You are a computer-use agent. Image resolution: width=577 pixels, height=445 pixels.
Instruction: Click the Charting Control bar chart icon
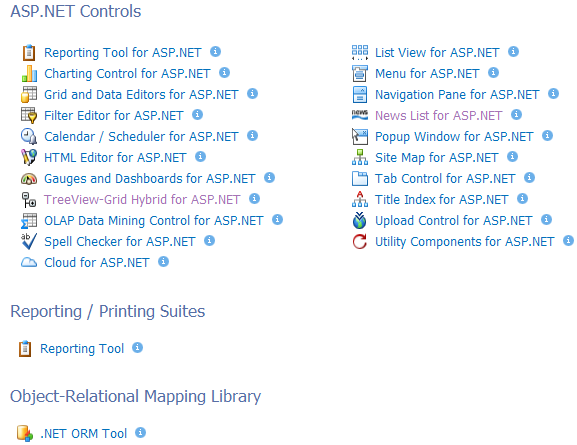pyautogui.click(x=29, y=74)
